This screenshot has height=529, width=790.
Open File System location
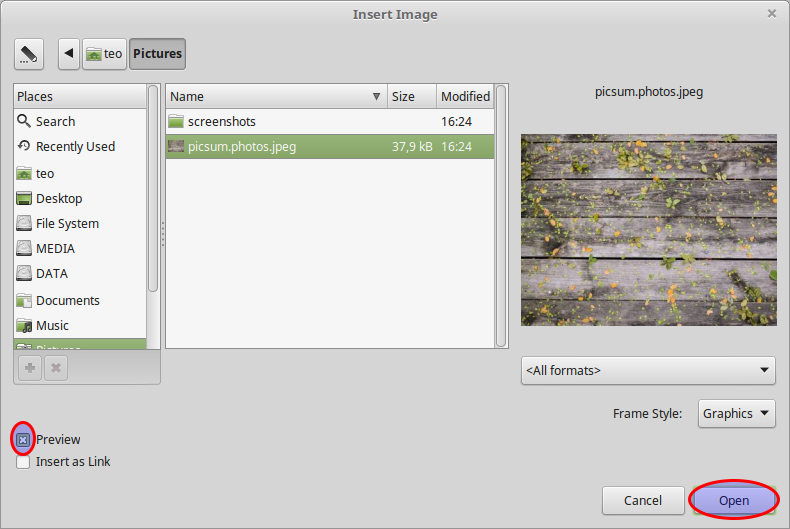point(67,223)
